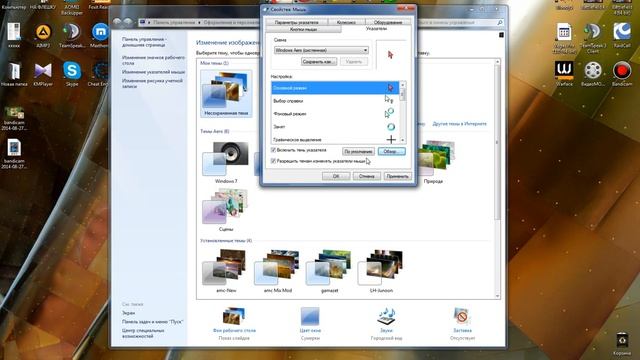Screen dimensions: 640x360
Task: Click the Применить apply button
Action: (398, 176)
